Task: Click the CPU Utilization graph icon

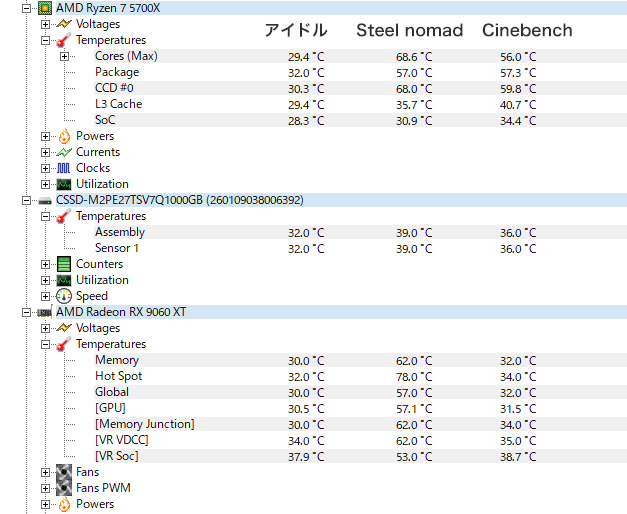Action: point(64,184)
